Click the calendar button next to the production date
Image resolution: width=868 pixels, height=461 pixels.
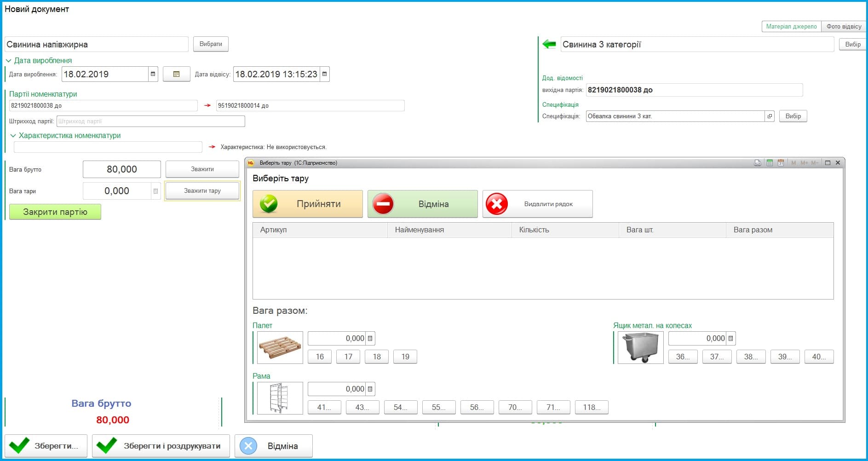(x=176, y=74)
